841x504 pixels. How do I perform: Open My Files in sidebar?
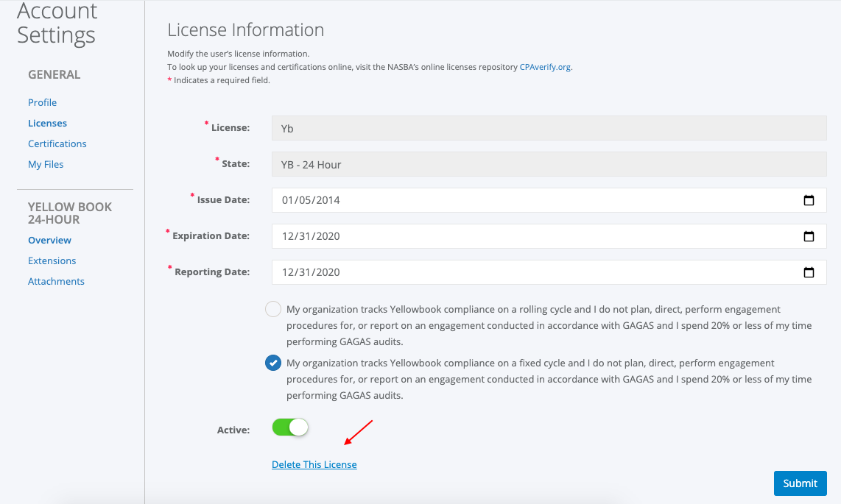coord(46,164)
